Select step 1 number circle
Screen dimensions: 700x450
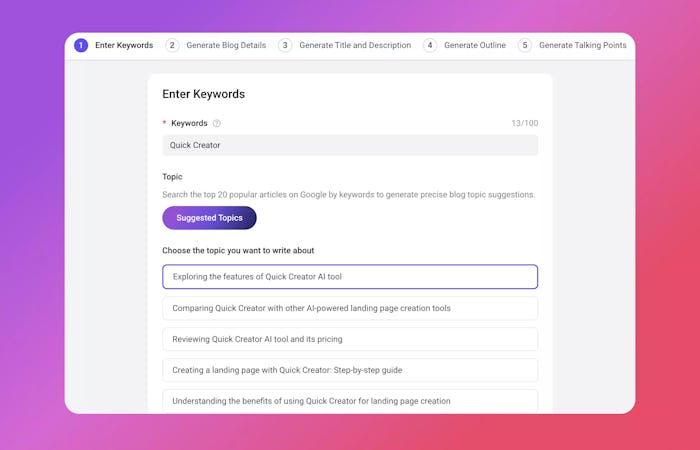click(81, 45)
